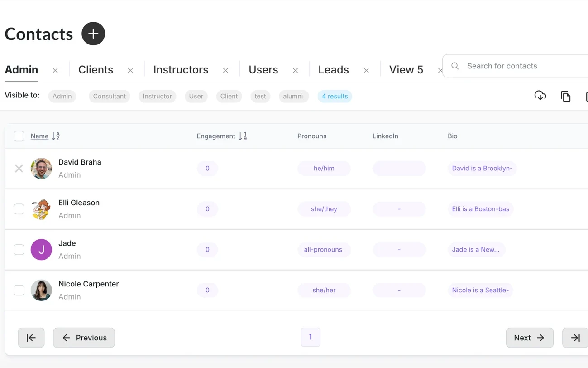The width and height of the screenshot is (588, 368).
Task: Open Elli Gleason's avatar image
Action: pyautogui.click(x=41, y=209)
